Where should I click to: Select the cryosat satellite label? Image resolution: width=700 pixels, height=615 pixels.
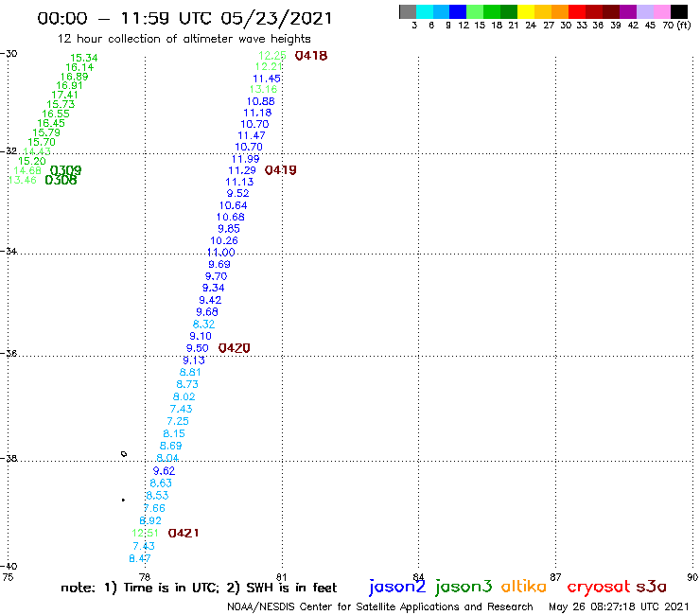click(x=599, y=587)
